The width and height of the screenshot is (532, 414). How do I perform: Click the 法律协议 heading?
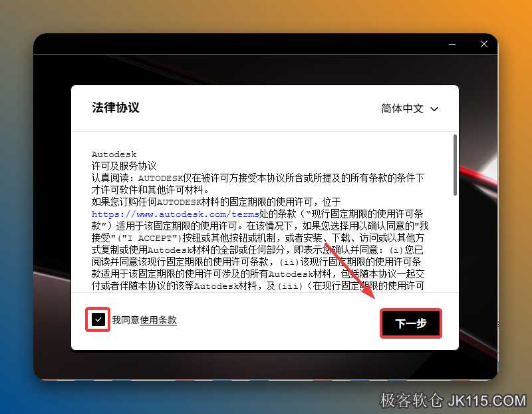(x=116, y=108)
